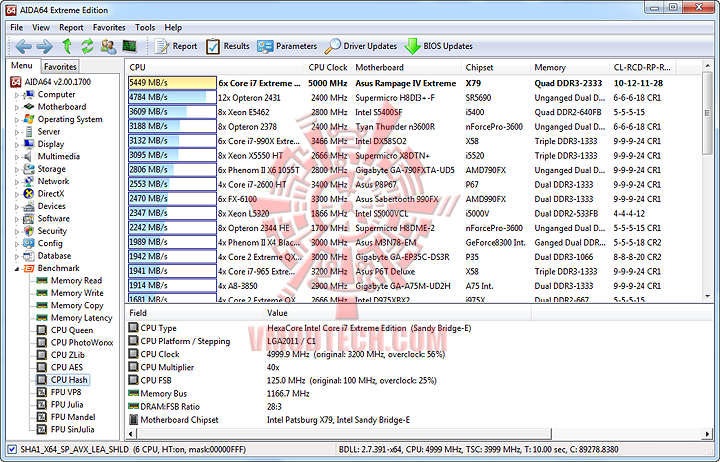The height and width of the screenshot is (462, 720).
Task: Open the File menu
Action: pyautogui.click(x=17, y=28)
